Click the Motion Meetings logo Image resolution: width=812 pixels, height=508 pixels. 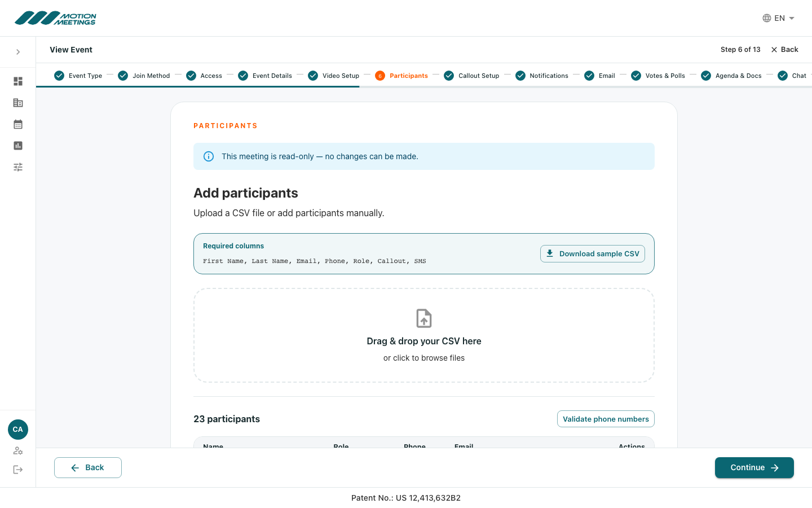tap(55, 18)
